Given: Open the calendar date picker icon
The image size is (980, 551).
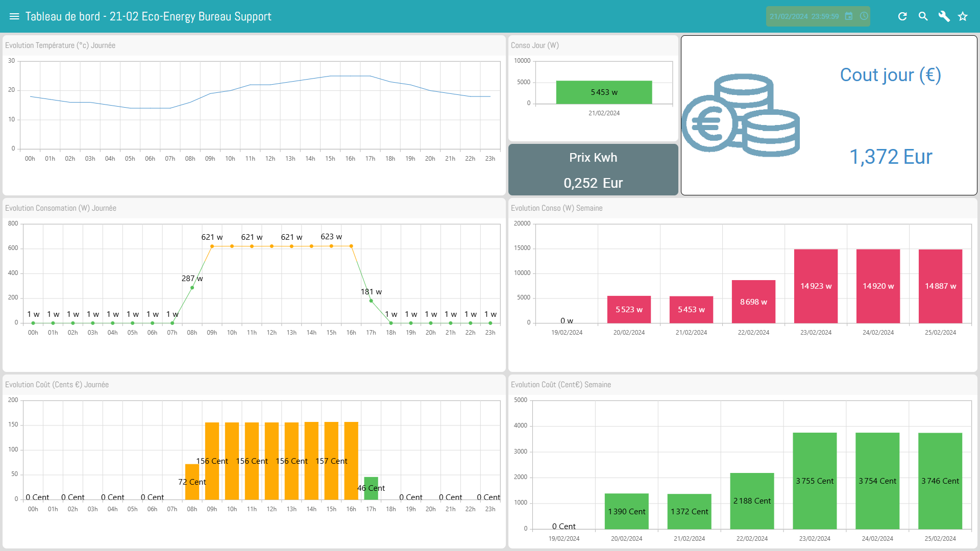Looking at the screenshot, I should pyautogui.click(x=849, y=16).
